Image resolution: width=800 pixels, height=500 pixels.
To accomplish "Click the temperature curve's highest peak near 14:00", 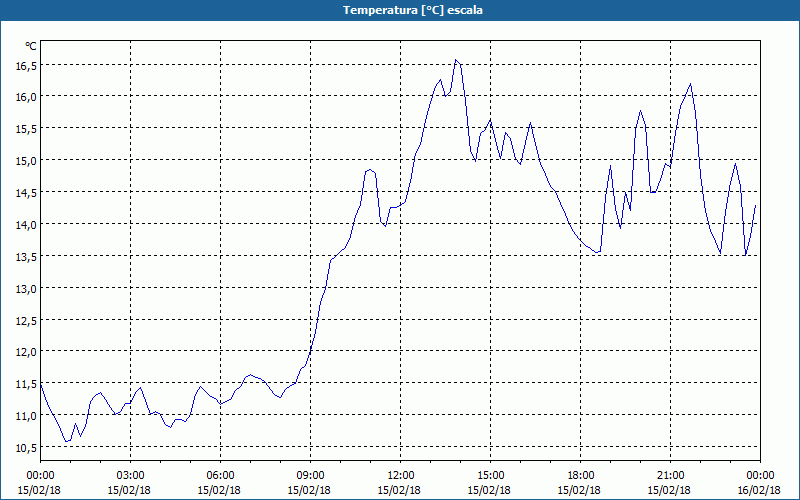I will 456,60.
